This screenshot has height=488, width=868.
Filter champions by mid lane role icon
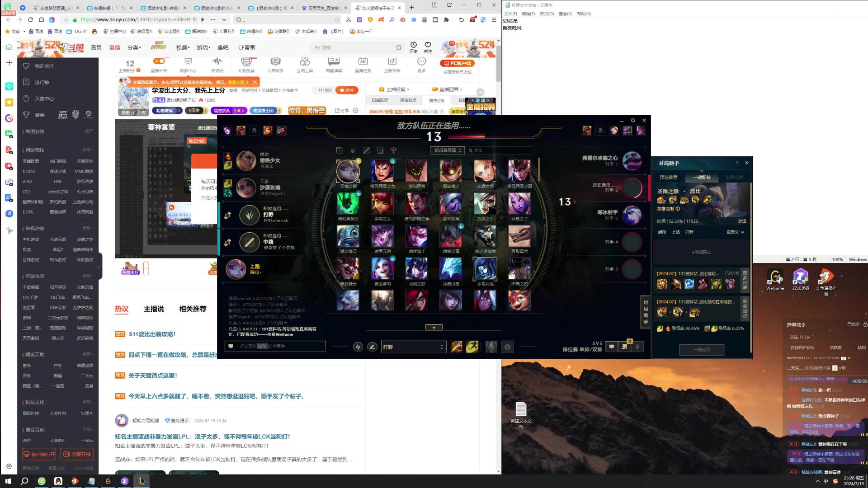click(x=366, y=150)
